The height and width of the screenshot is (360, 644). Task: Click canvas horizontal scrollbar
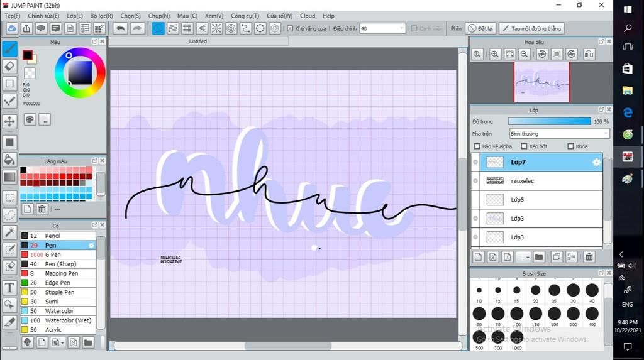point(287,346)
